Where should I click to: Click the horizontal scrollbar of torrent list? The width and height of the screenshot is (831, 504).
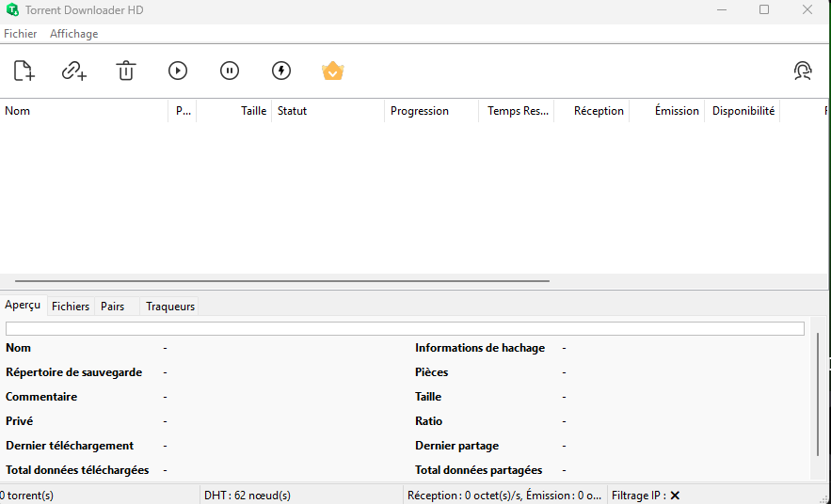click(282, 280)
